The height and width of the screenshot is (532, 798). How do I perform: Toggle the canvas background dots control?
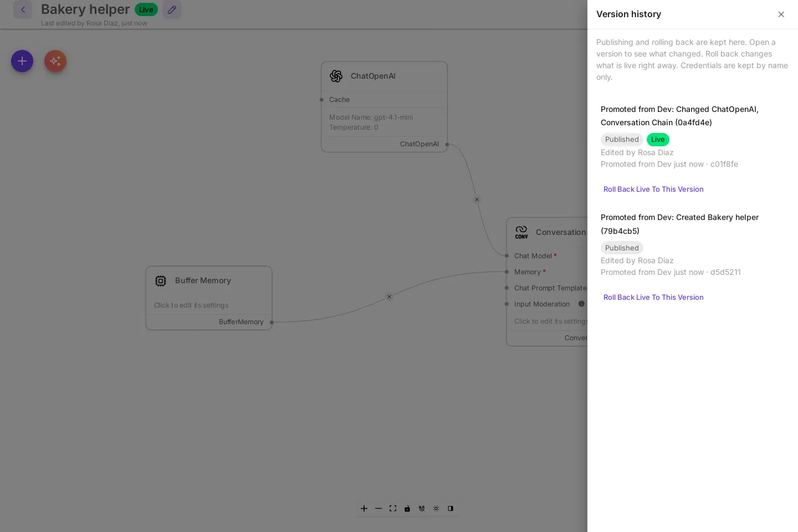pyautogui.click(x=436, y=508)
